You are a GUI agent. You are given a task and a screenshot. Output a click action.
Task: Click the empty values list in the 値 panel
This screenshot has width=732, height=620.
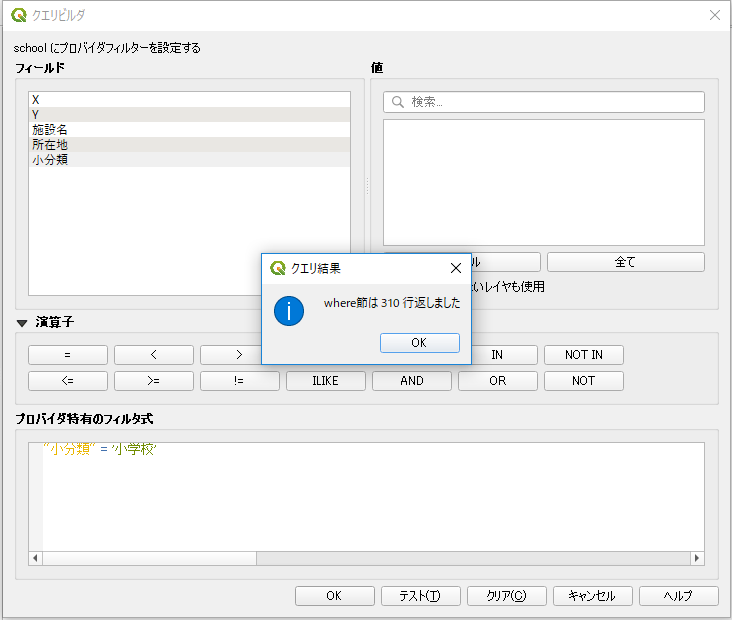click(544, 182)
